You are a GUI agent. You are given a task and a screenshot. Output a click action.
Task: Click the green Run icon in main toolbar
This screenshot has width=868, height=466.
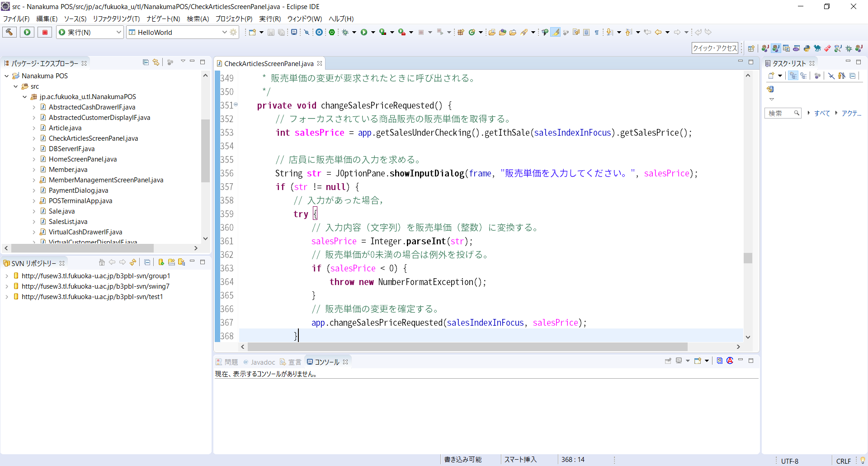(x=364, y=32)
